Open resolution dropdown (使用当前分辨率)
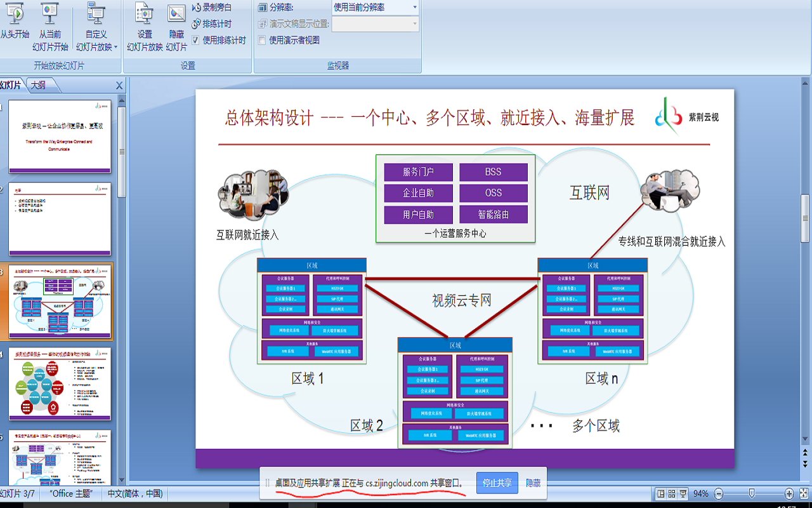The width and height of the screenshot is (812, 508). (376, 8)
